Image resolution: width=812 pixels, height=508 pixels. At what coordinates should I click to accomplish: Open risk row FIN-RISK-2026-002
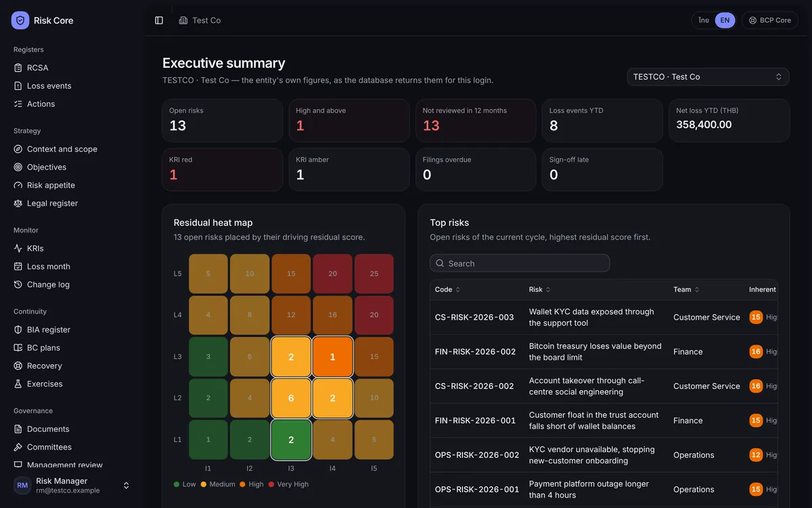604,352
